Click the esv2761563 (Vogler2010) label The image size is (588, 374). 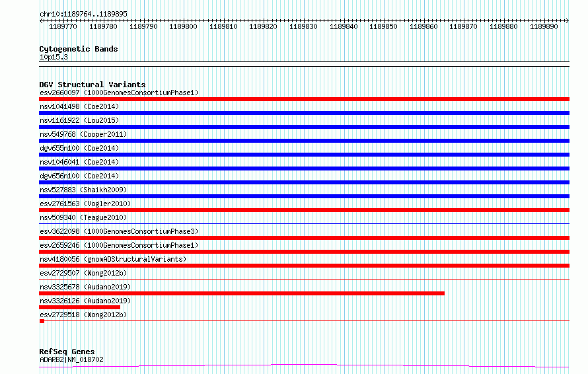tap(85, 204)
